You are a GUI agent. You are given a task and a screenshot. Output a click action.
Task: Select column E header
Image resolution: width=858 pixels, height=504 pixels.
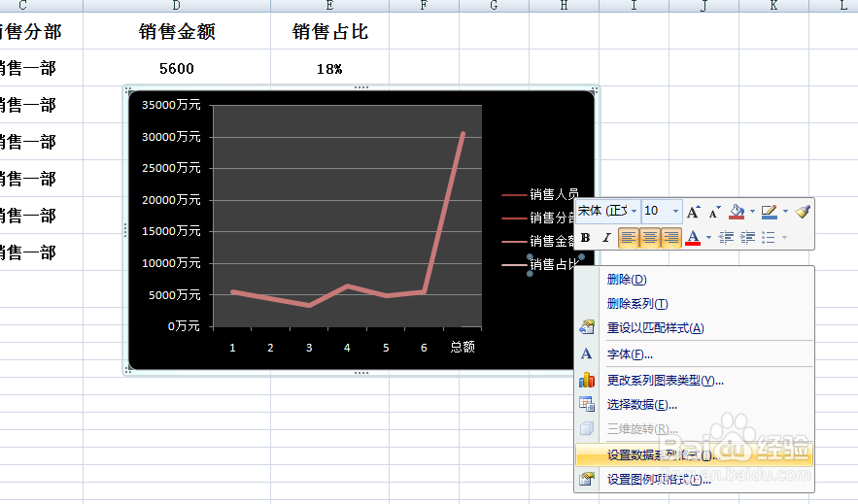[330, 6]
